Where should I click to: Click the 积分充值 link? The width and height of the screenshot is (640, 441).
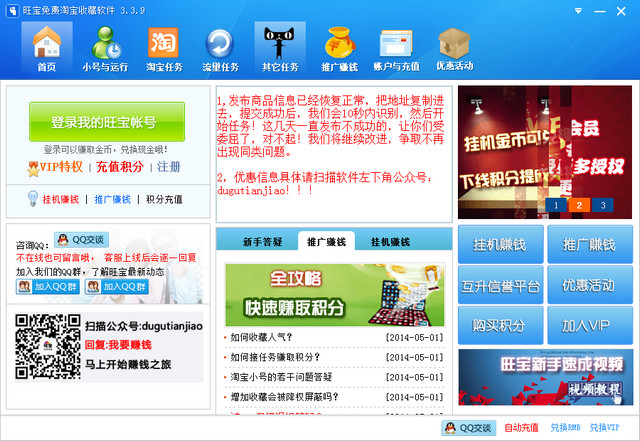[x=164, y=199]
